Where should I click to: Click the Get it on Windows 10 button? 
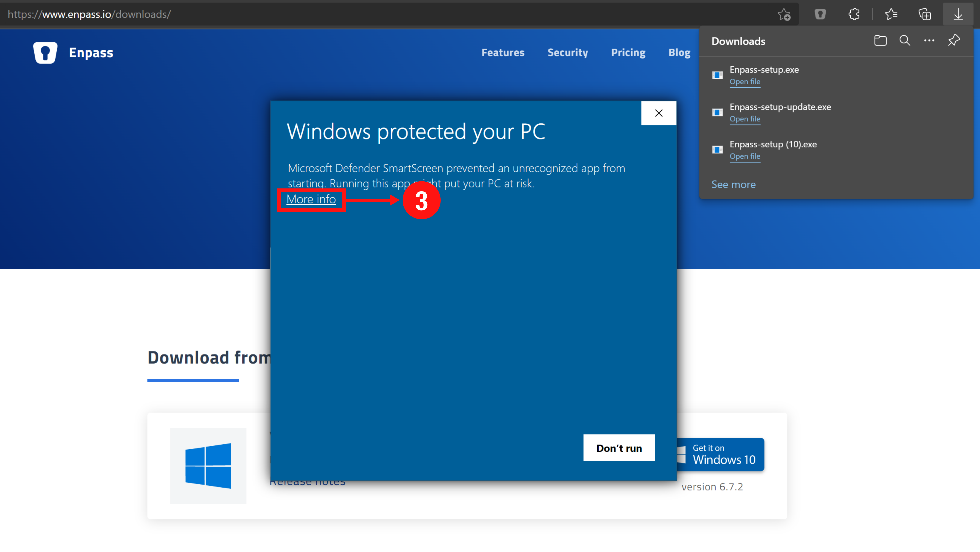click(x=721, y=455)
